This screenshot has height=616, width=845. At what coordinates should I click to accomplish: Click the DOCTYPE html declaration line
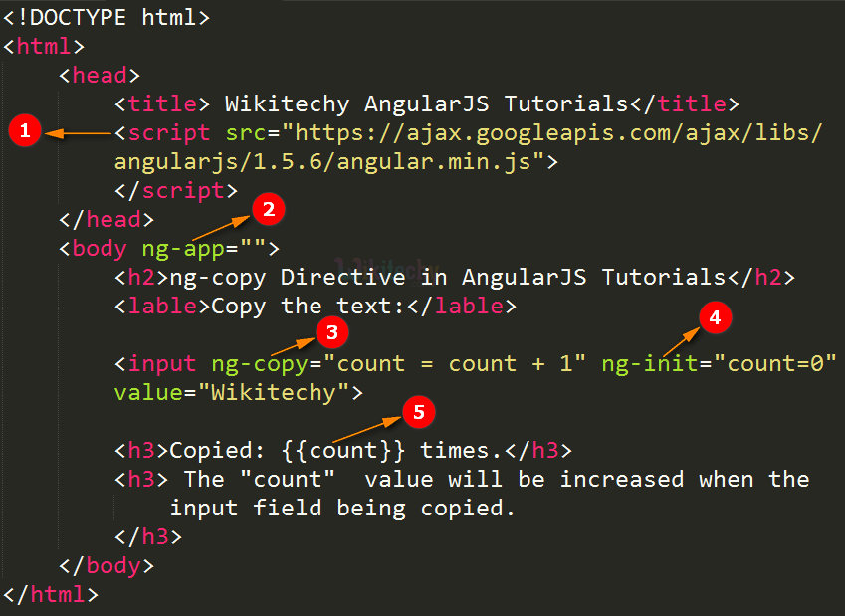(x=106, y=17)
